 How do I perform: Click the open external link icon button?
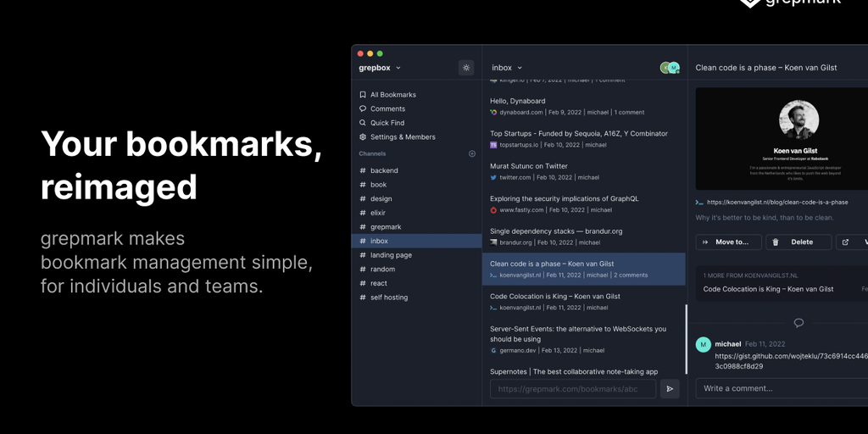pos(845,242)
